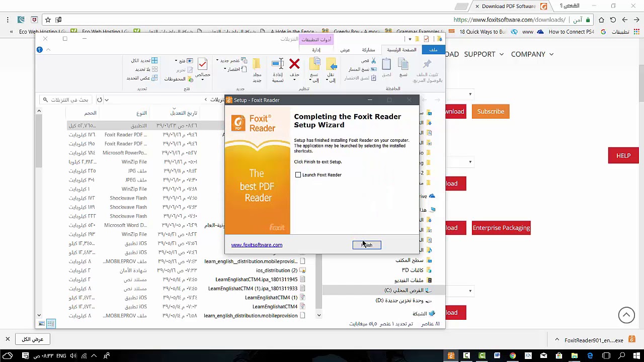
Task: Click the Paste (لصق) clipboard icon
Action: [x=386, y=64]
